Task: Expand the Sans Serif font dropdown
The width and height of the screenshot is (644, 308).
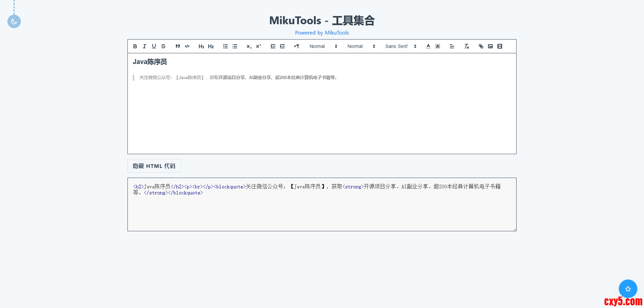Action: tap(400, 46)
